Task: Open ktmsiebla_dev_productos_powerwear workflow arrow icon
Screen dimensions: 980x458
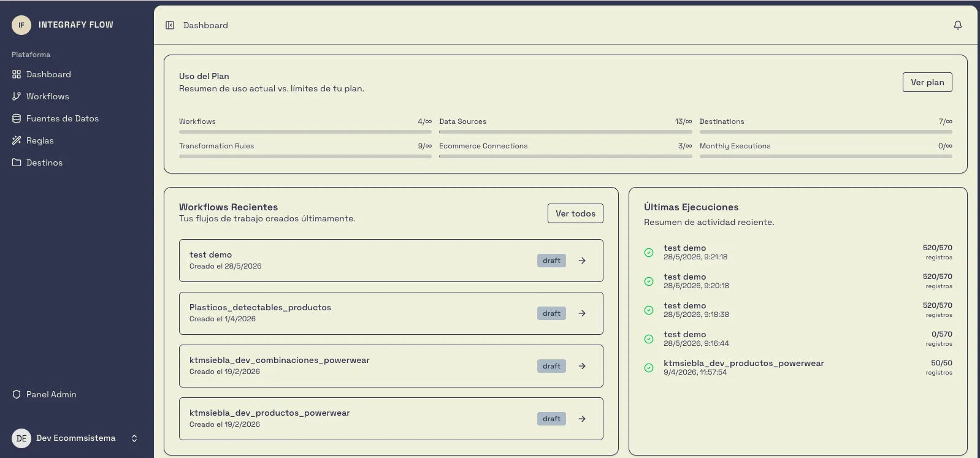Action: click(x=582, y=419)
